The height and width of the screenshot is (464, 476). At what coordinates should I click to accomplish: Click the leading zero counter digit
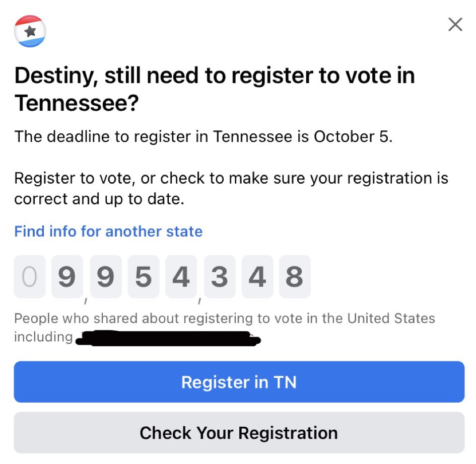(x=30, y=277)
